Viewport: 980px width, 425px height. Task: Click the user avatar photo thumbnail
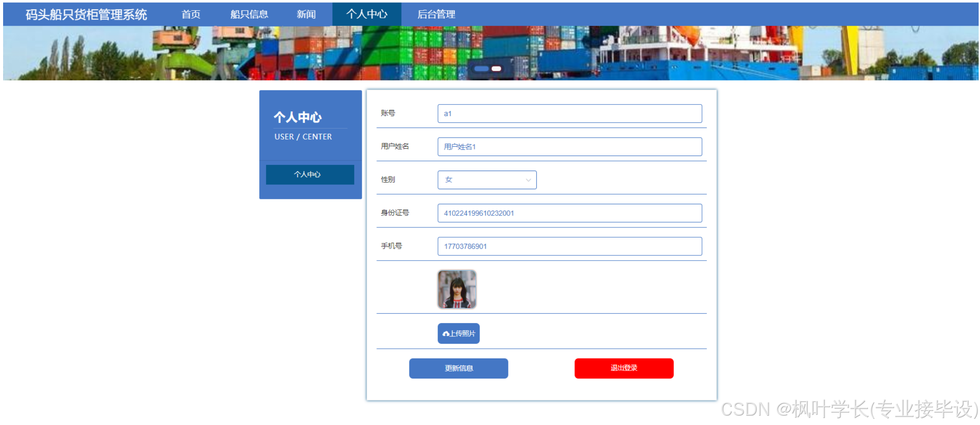[x=457, y=289]
